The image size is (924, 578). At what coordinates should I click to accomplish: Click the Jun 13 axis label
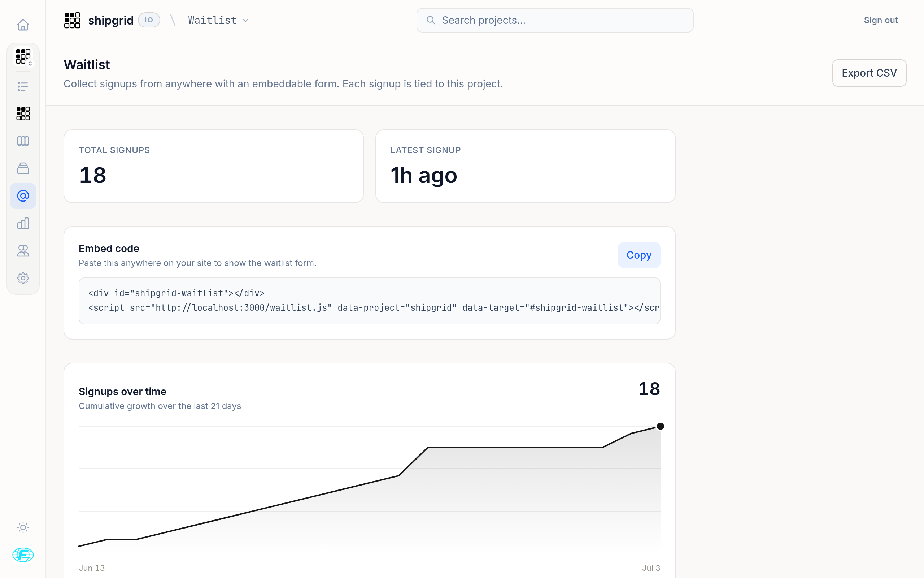92,568
